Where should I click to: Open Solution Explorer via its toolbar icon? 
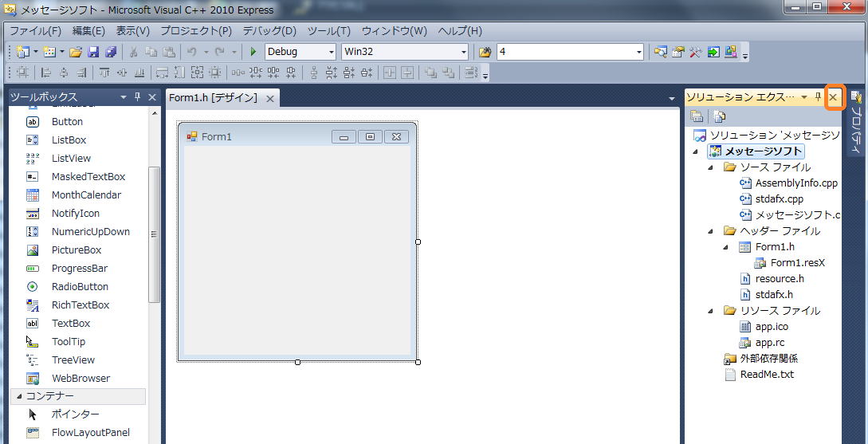660,52
